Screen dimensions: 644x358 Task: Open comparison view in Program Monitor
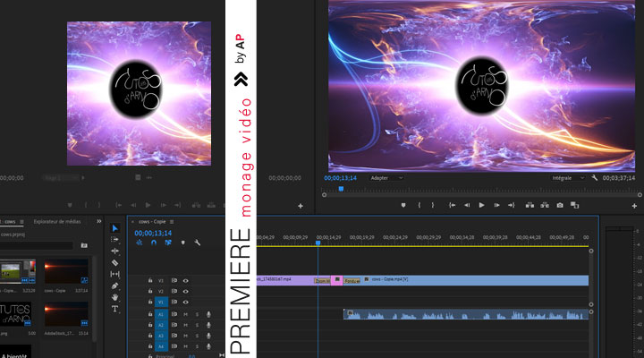point(574,205)
